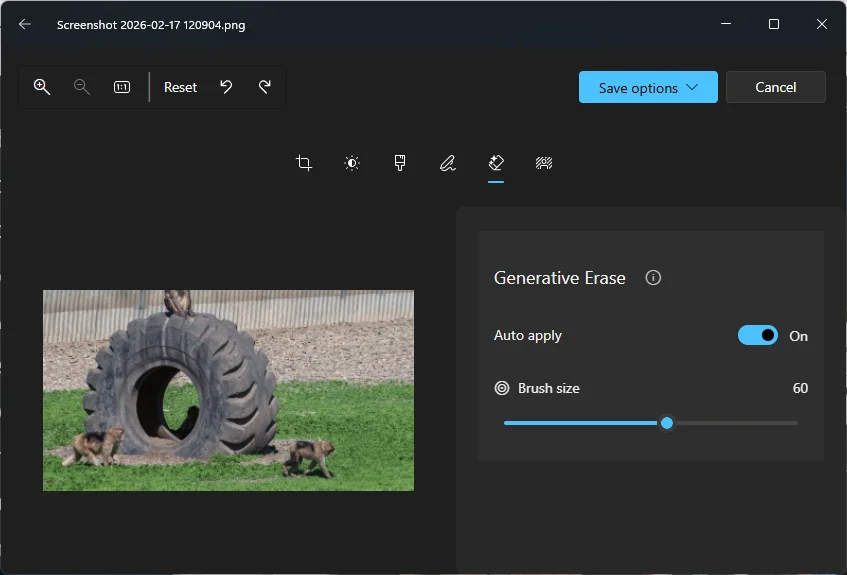This screenshot has height=575, width=847.
Task: Click the Brush size target icon
Action: click(502, 388)
